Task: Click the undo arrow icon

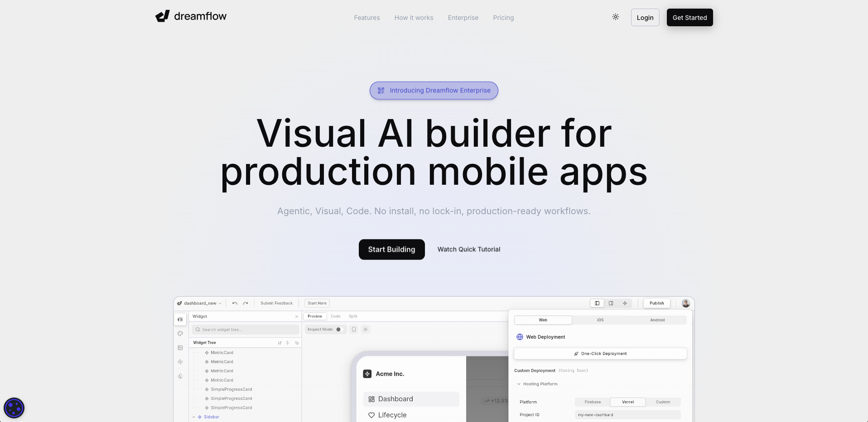Action: coord(235,303)
